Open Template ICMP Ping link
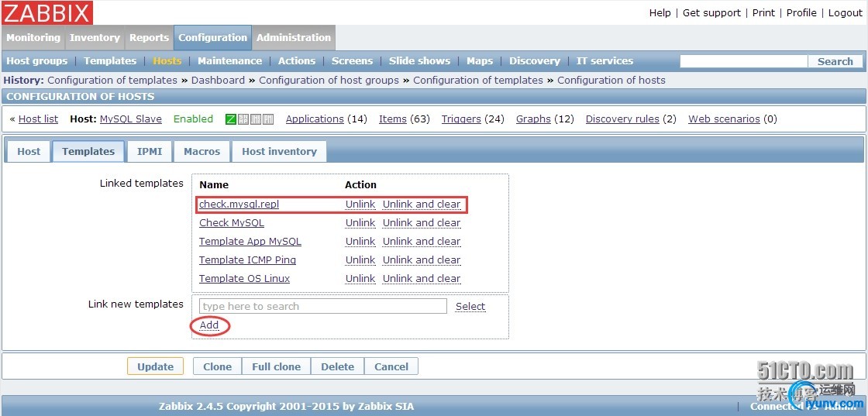 (247, 260)
